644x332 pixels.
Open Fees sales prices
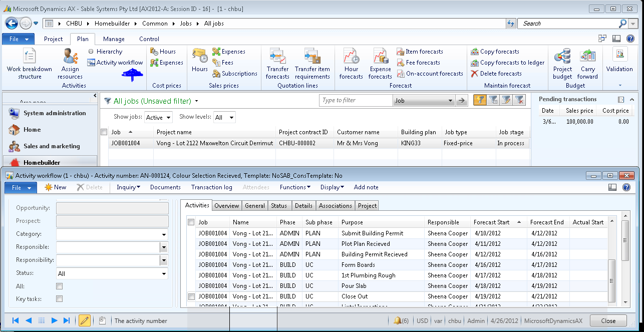(x=223, y=63)
